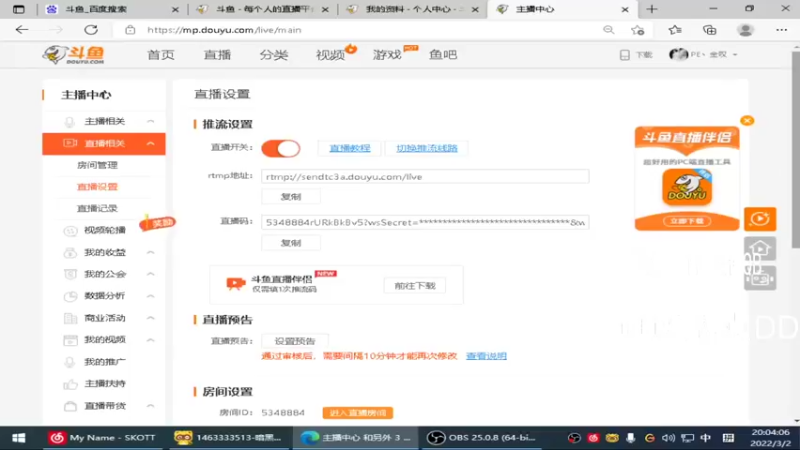Click the orange floating live camera icon

tap(760, 219)
